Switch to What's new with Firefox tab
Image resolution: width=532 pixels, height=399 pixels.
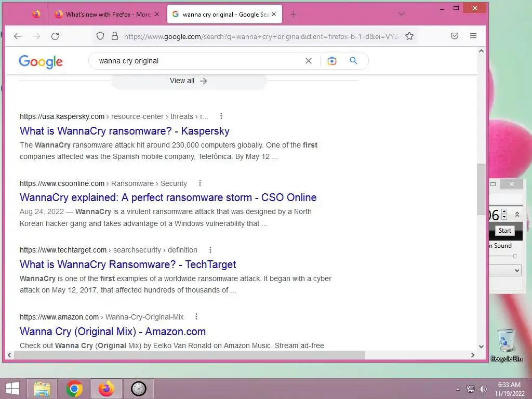pyautogui.click(x=107, y=14)
